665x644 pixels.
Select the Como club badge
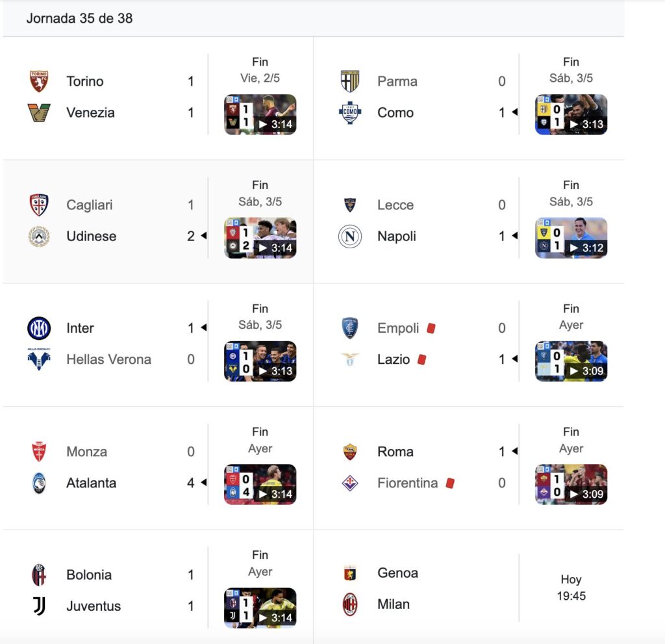click(350, 112)
